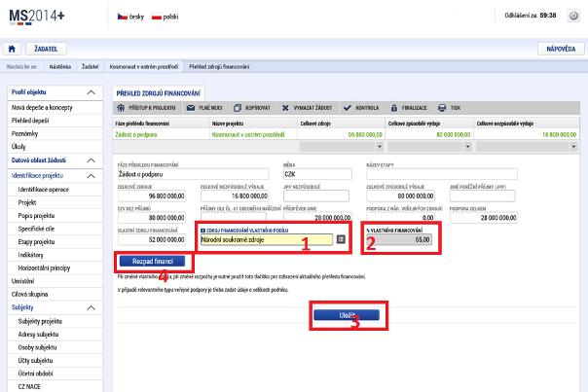Viewport: 588px width, 392px height.
Task: Select the Přehled zdrojů financování tab
Action: click(159, 93)
